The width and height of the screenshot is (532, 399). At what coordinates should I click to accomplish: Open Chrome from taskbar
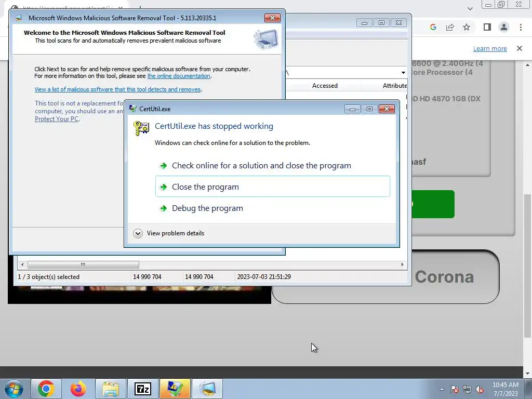click(46, 389)
